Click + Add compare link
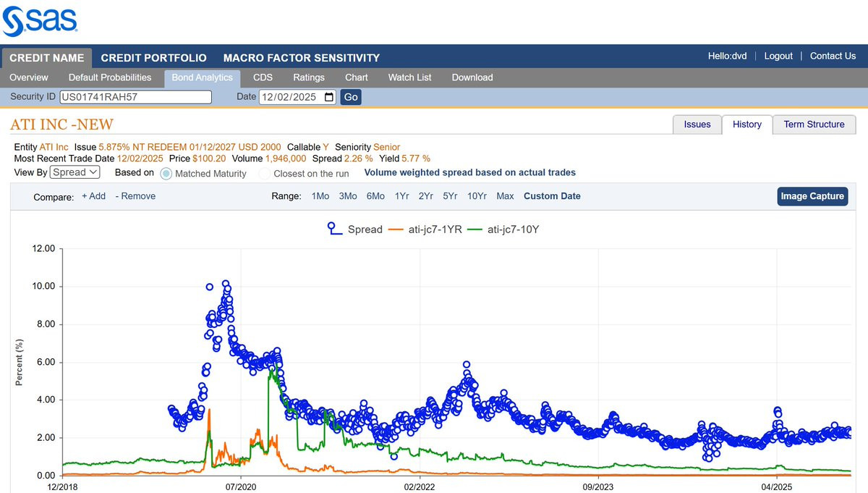This screenshot has width=868, height=493. tap(93, 196)
